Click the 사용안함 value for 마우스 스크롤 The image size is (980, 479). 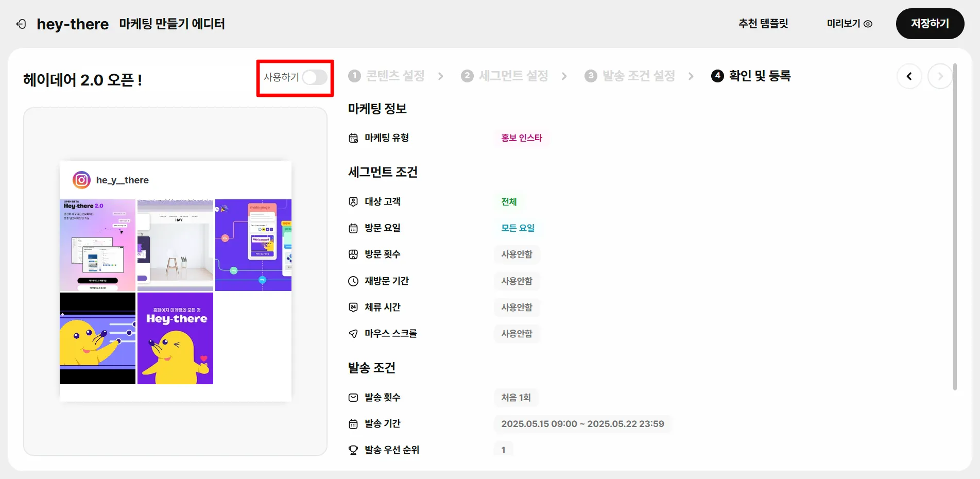[x=517, y=334]
